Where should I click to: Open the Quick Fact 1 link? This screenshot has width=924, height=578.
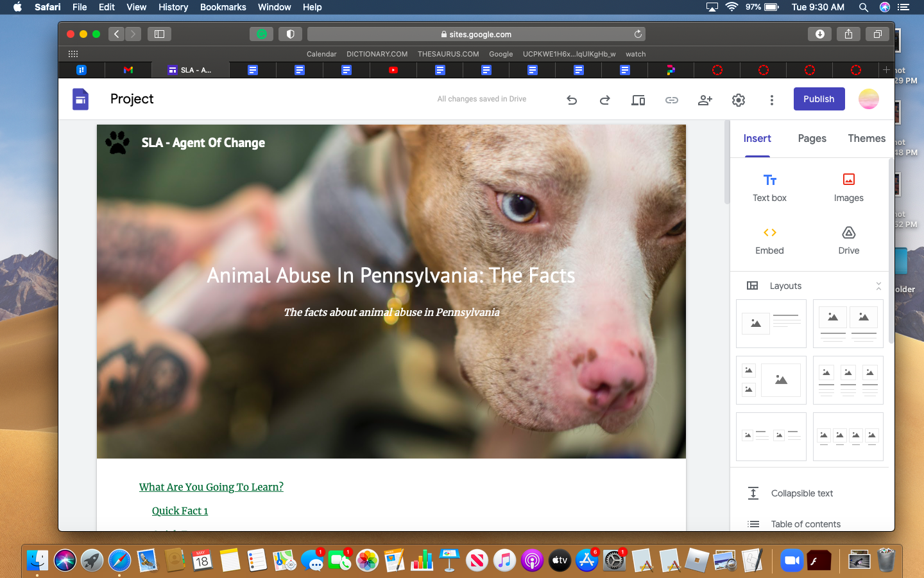pyautogui.click(x=180, y=511)
